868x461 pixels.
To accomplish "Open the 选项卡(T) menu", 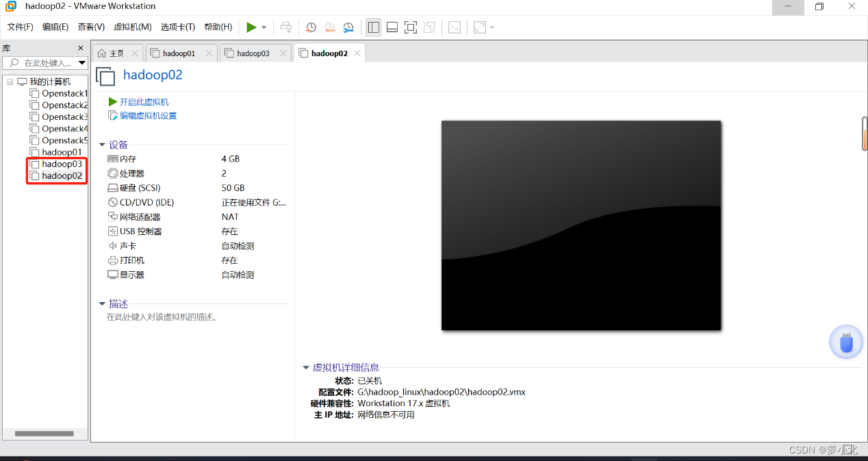I will pyautogui.click(x=178, y=27).
